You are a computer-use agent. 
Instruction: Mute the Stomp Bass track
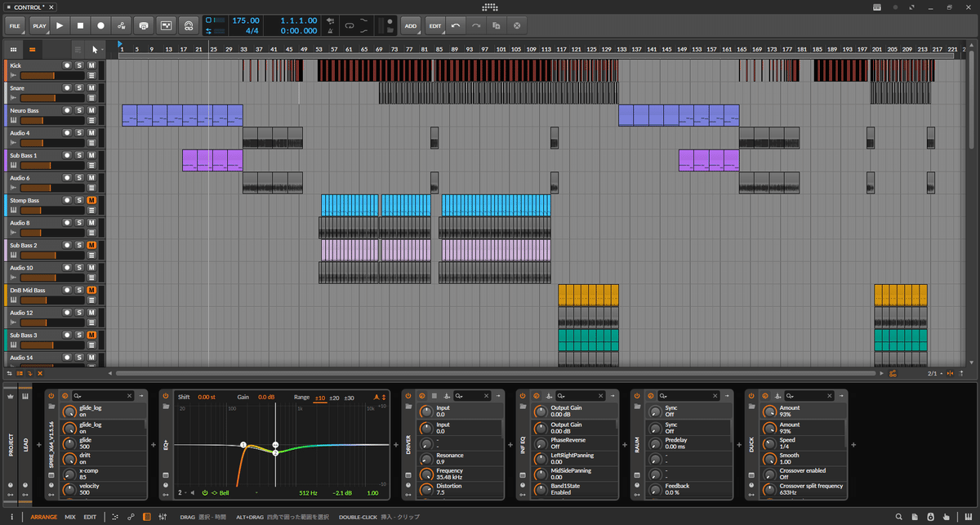click(91, 201)
